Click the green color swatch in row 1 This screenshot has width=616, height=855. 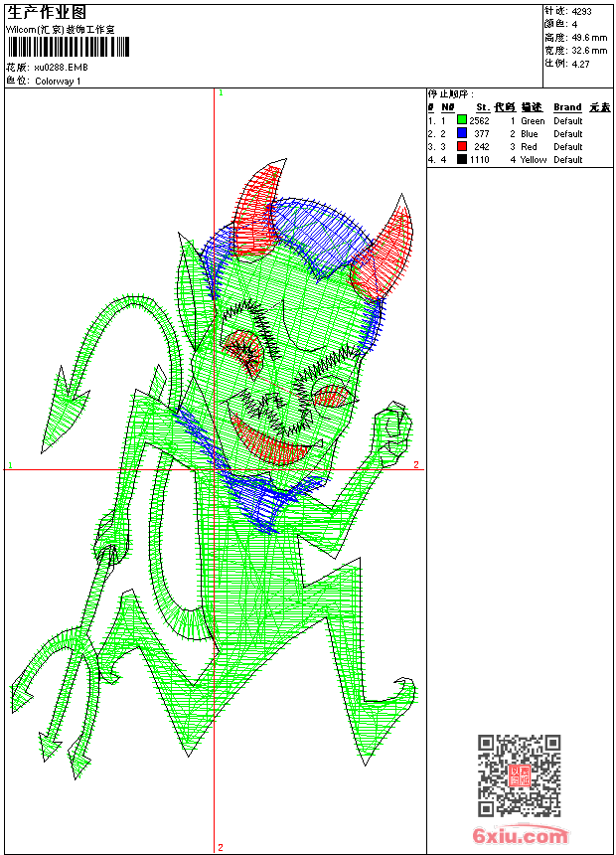click(x=462, y=121)
